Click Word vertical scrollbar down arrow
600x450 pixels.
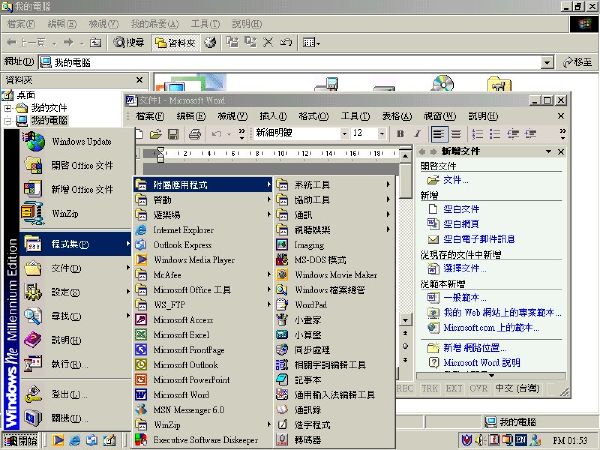pyautogui.click(x=405, y=320)
